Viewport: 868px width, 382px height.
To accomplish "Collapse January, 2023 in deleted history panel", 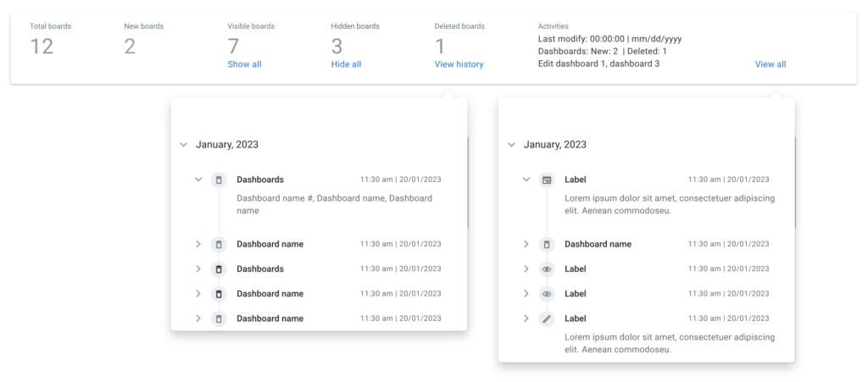I will [184, 145].
